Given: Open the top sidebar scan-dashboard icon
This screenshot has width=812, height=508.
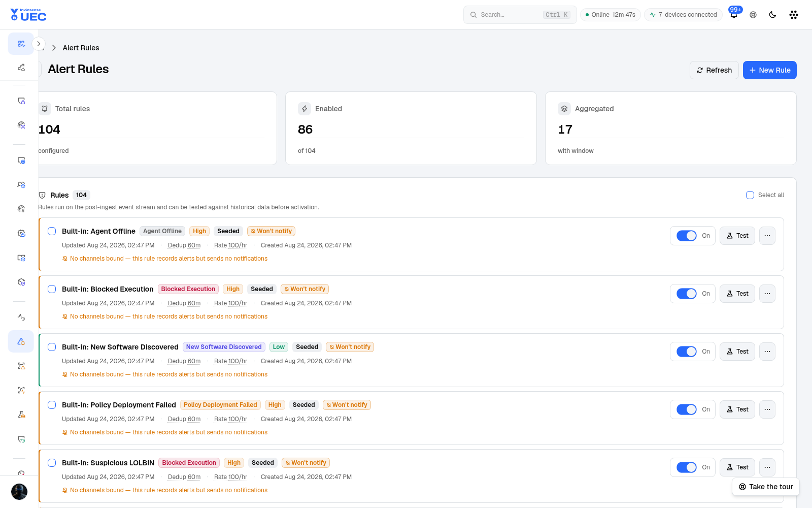Looking at the screenshot, I should click(x=21, y=44).
